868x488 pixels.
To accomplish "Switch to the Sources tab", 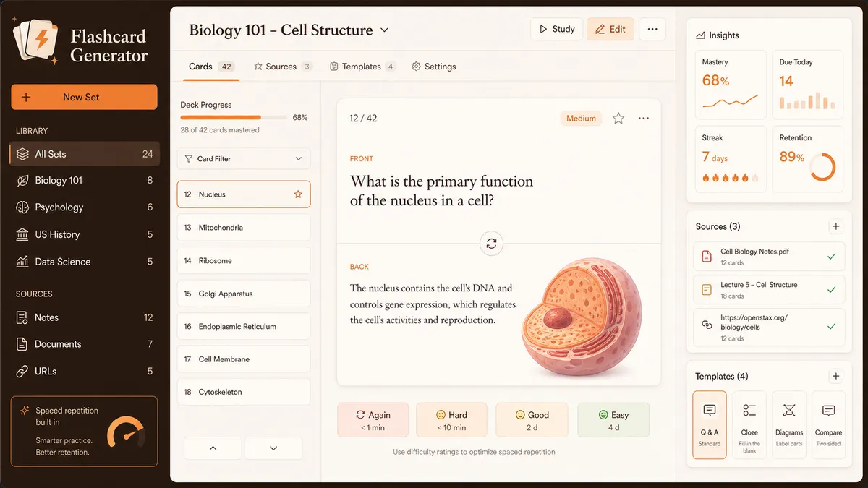I will coord(282,67).
